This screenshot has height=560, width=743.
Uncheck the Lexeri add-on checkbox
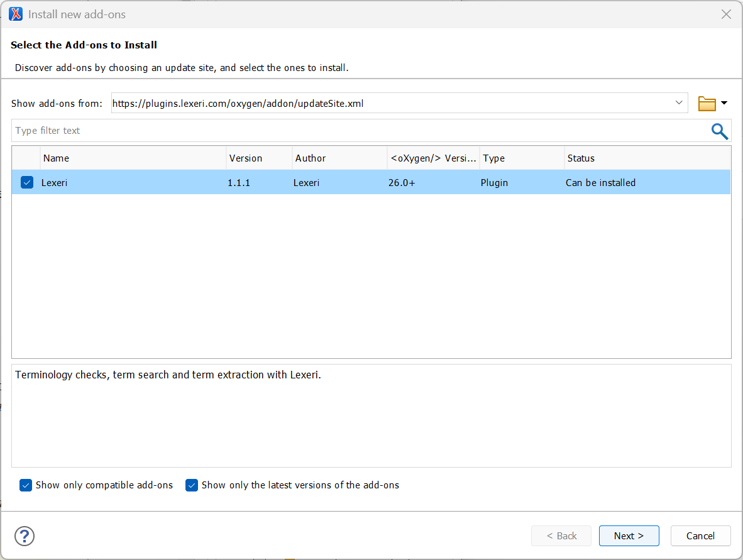(x=27, y=182)
